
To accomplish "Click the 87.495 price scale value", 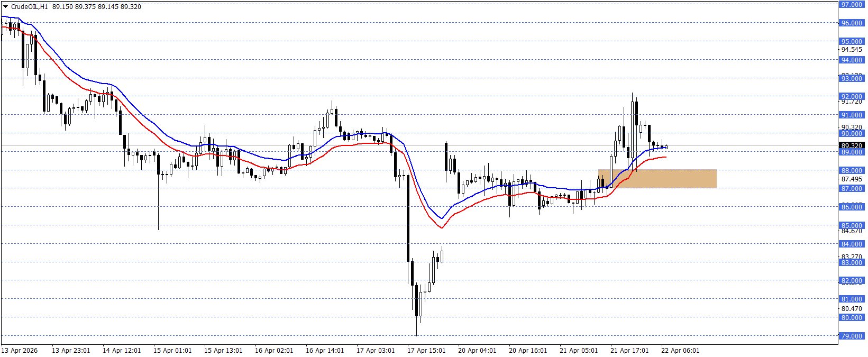I will click(x=852, y=179).
